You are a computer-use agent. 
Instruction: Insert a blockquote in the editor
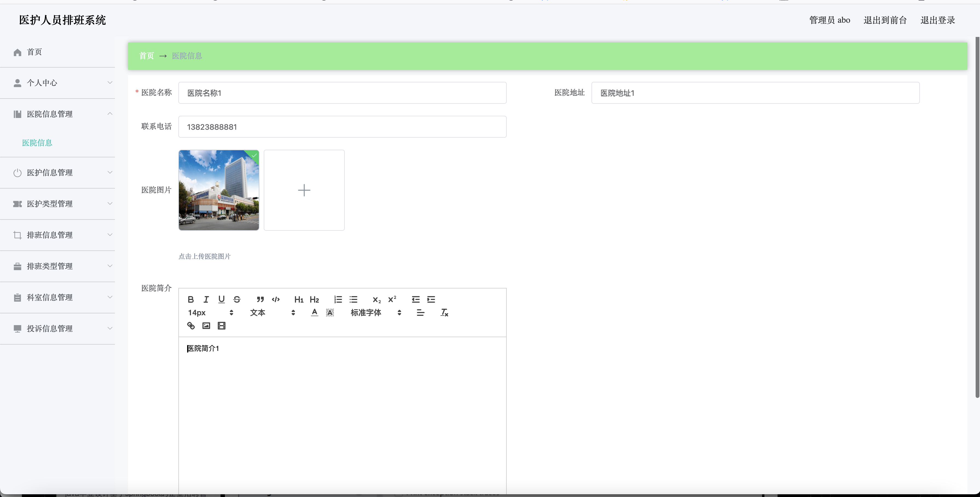click(260, 299)
